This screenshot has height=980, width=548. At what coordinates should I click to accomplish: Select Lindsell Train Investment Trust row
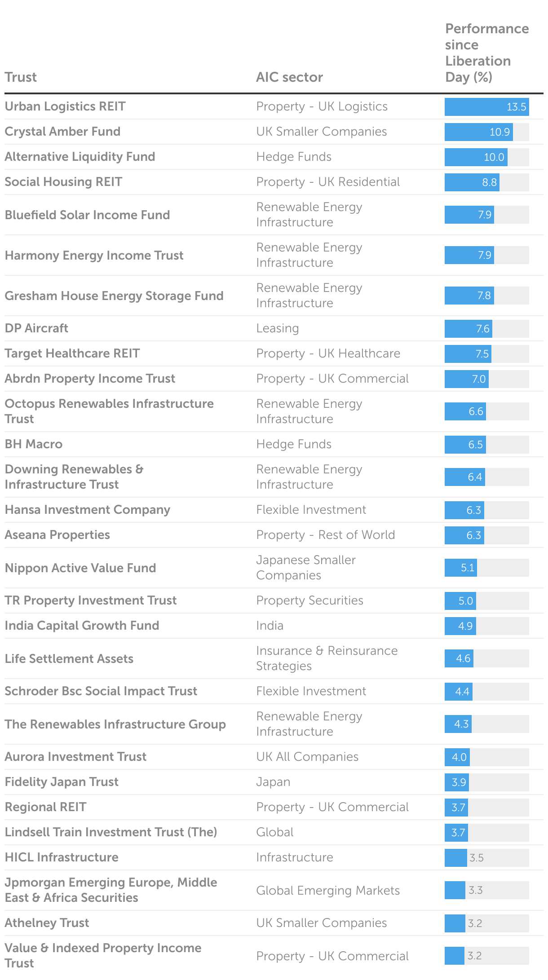274,832
